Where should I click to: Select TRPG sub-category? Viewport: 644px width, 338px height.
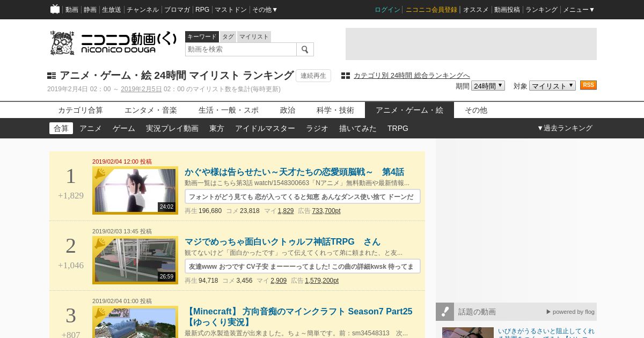coord(398,128)
